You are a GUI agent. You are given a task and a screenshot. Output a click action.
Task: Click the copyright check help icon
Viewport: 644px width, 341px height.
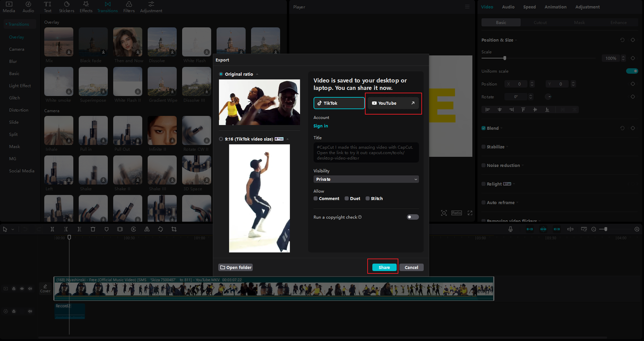(360, 217)
